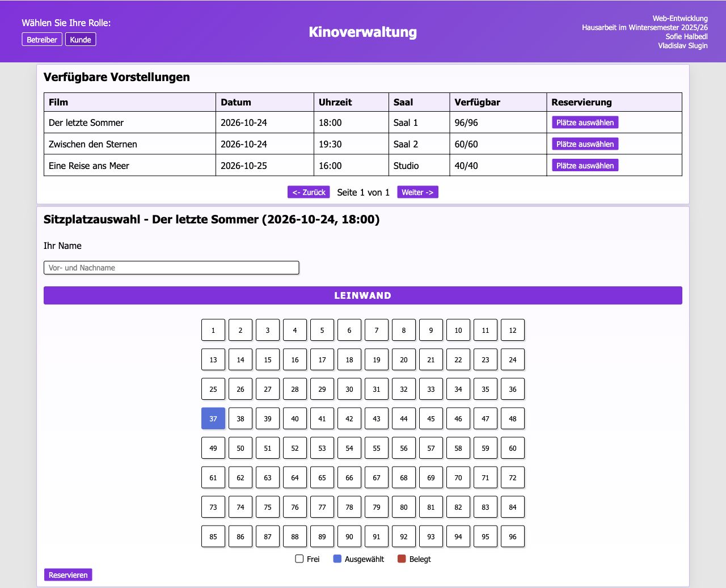The width and height of the screenshot is (726, 588).
Task: Choose seat 90 in the seat grid
Action: [x=349, y=536]
